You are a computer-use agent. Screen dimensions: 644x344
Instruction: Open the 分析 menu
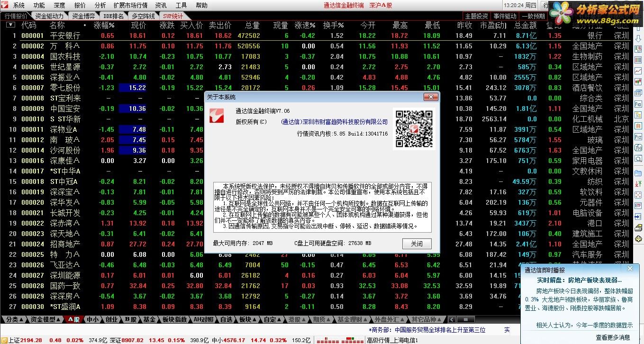tap(100, 5)
